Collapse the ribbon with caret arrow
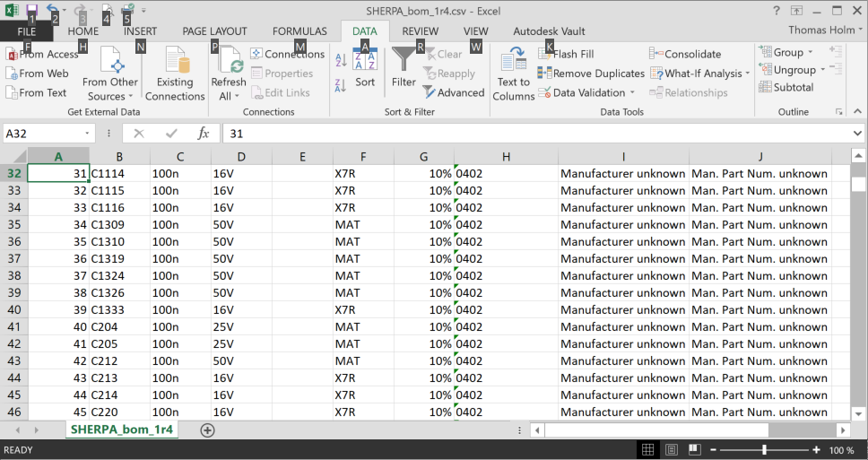Image resolution: width=868 pixels, height=460 pixels. 857,111
